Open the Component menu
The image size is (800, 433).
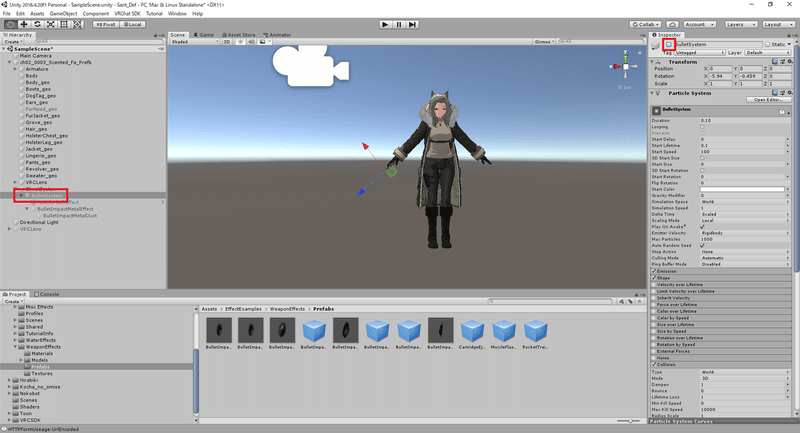pos(95,14)
